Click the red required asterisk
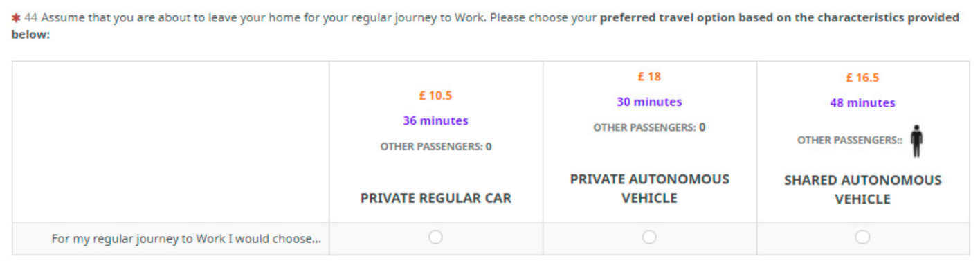This screenshot has width=980, height=261. click(x=15, y=18)
